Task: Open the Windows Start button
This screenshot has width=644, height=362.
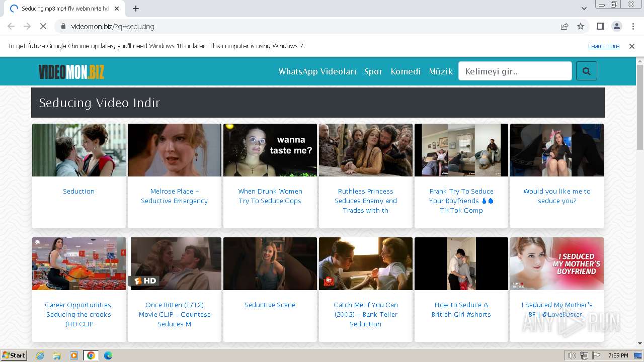Action: click(x=14, y=355)
